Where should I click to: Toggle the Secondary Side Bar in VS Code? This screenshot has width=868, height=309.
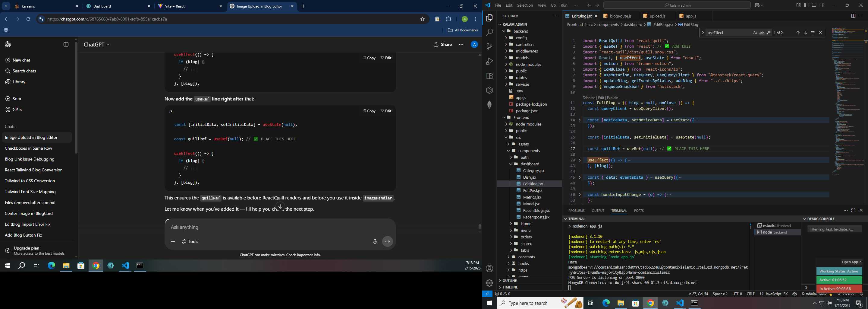(x=822, y=5)
